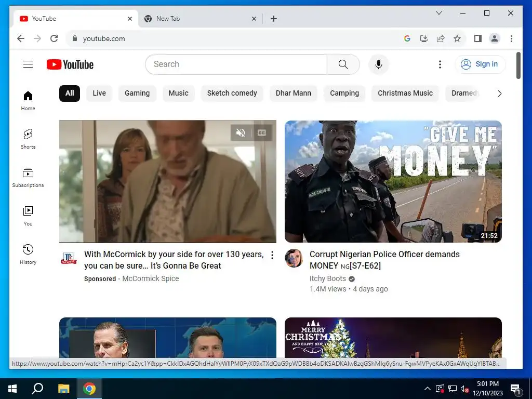532x399 pixels.
Task: Reload the page with the refresh icon
Action: coord(54,38)
